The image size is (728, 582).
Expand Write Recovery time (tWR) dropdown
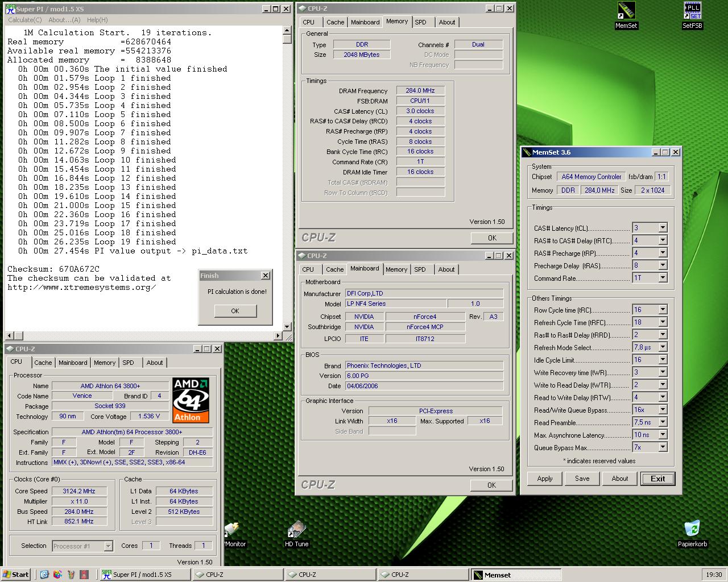[663, 372]
